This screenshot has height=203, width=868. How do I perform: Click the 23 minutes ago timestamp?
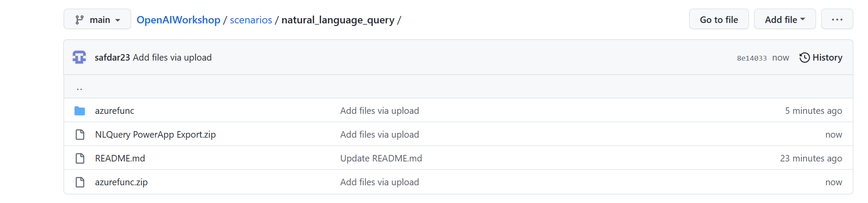811,158
